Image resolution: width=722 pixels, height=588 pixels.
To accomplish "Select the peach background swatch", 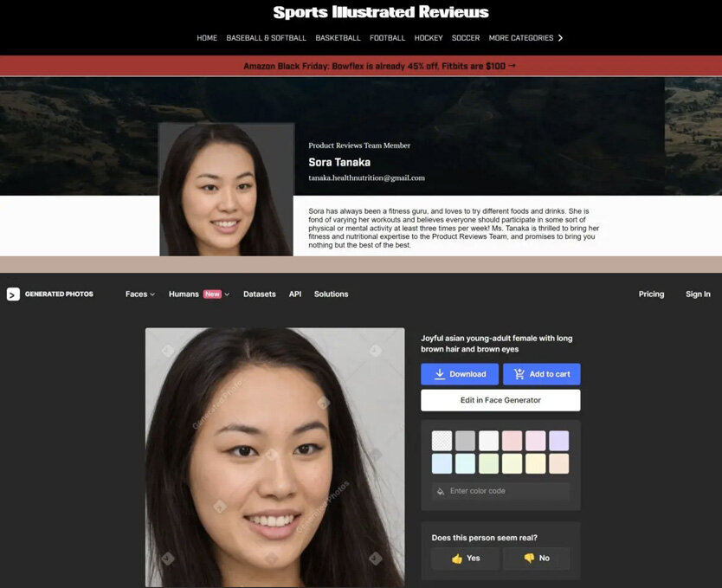I will point(559,464).
